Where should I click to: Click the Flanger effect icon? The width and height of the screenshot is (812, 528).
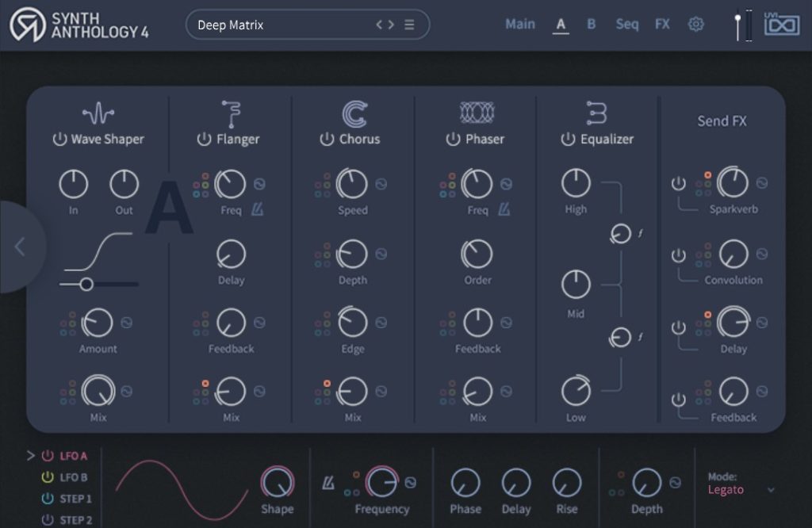(231, 113)
